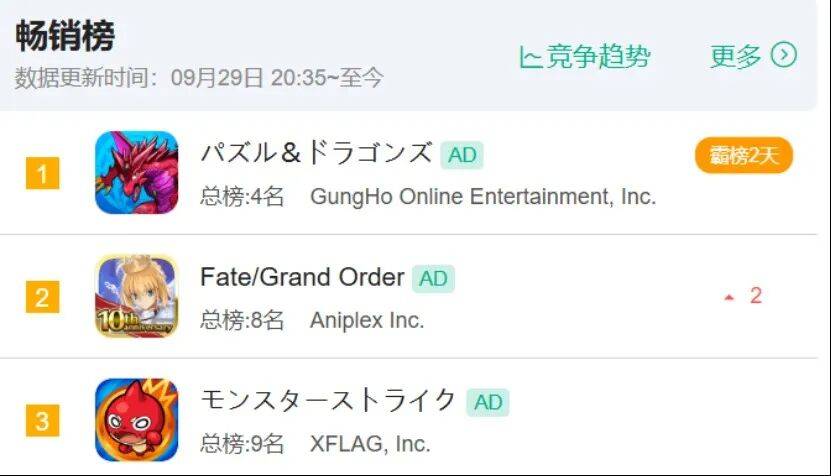Click the 霸榜2天 orange badge
The width and height of the screenshot is (831, 476).
pos(744,156)
